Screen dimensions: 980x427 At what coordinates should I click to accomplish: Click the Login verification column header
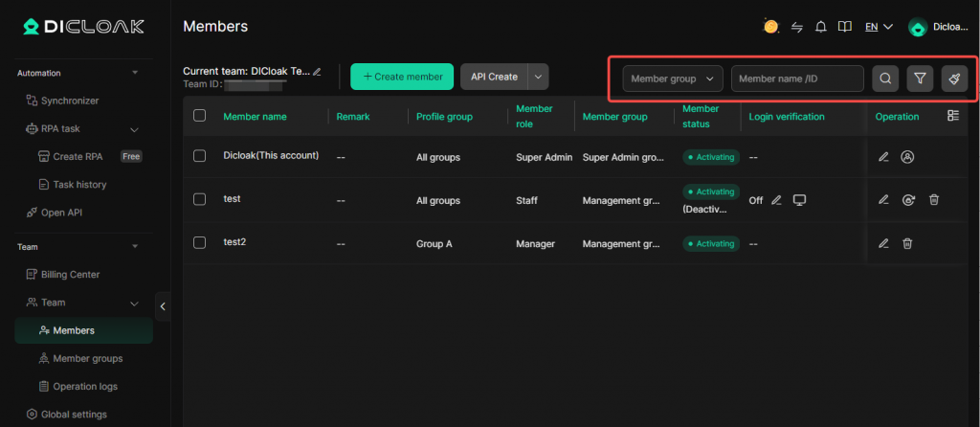point(787,117)
